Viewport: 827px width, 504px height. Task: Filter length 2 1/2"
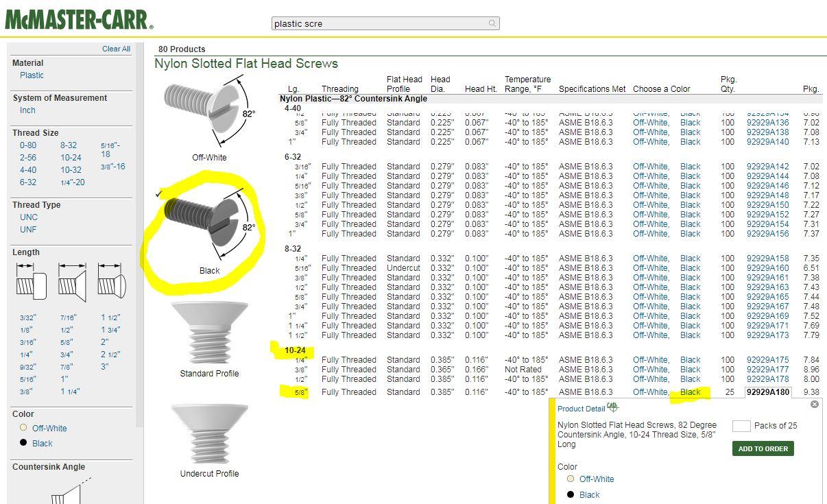point(110,355)
